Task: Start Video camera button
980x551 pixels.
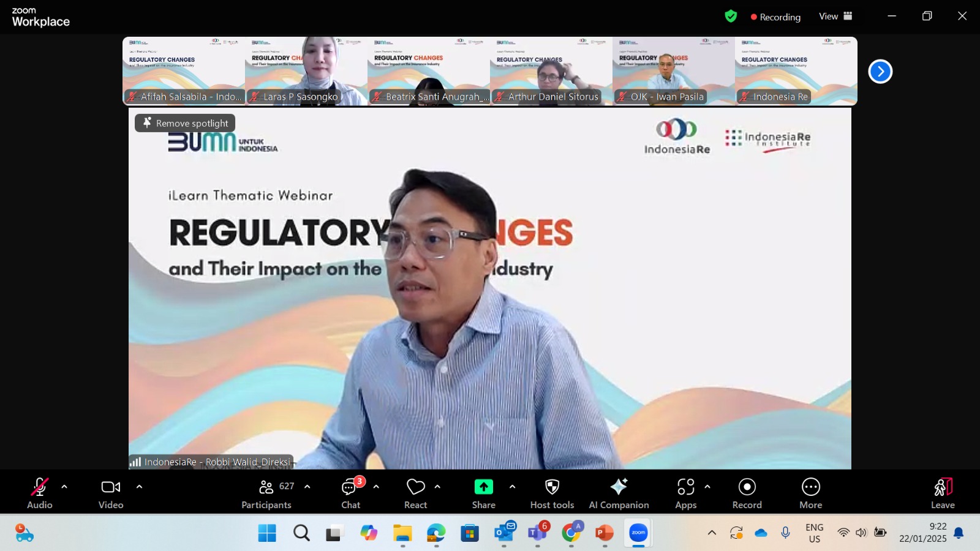Action: point(111,493)
